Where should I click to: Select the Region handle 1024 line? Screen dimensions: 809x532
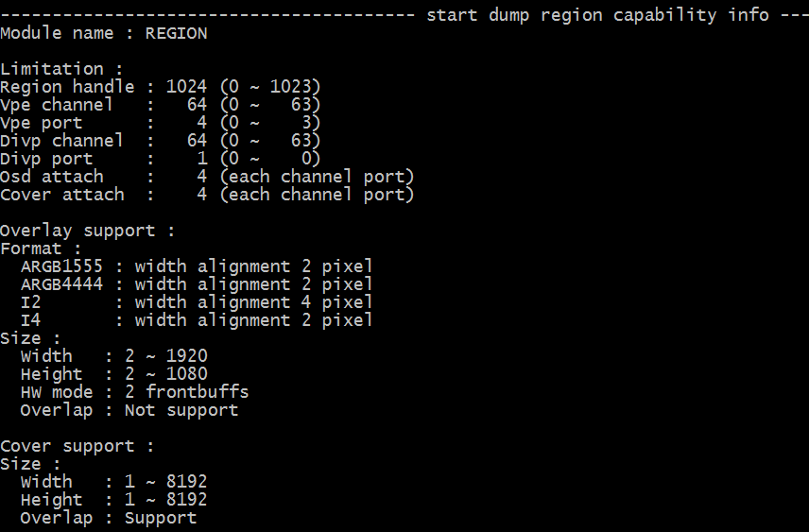point(161,87)
